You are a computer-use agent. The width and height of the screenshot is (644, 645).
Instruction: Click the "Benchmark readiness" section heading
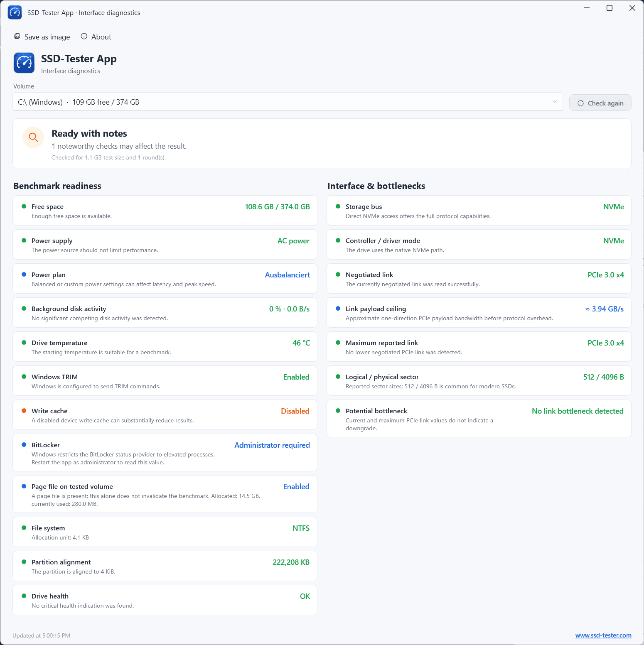[57, 186]
